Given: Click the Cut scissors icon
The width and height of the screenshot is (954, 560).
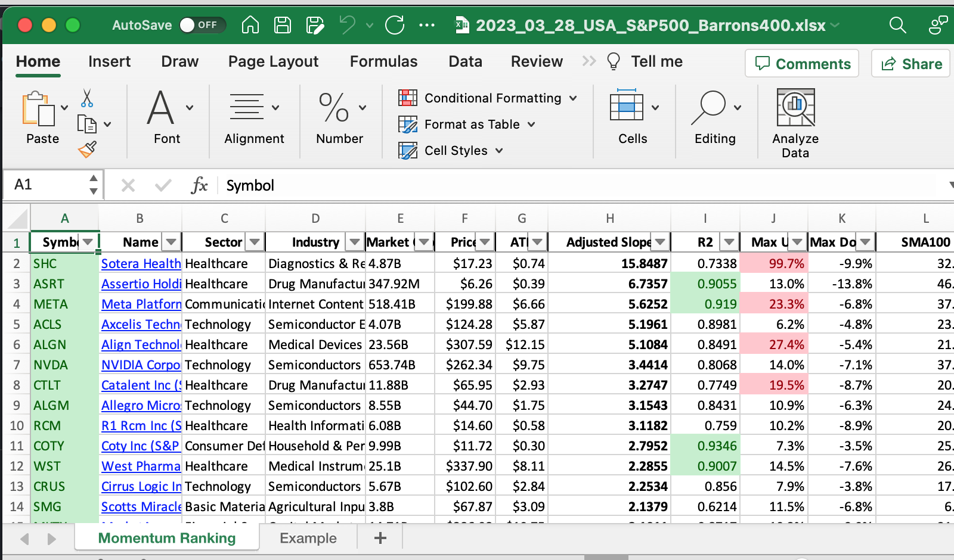Looking at the screenshot, I should tap(87, 98).
